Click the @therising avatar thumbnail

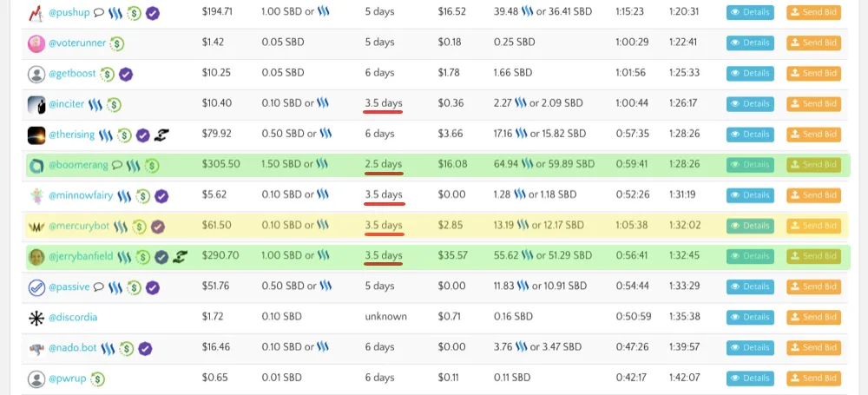(x=36, y=135)
